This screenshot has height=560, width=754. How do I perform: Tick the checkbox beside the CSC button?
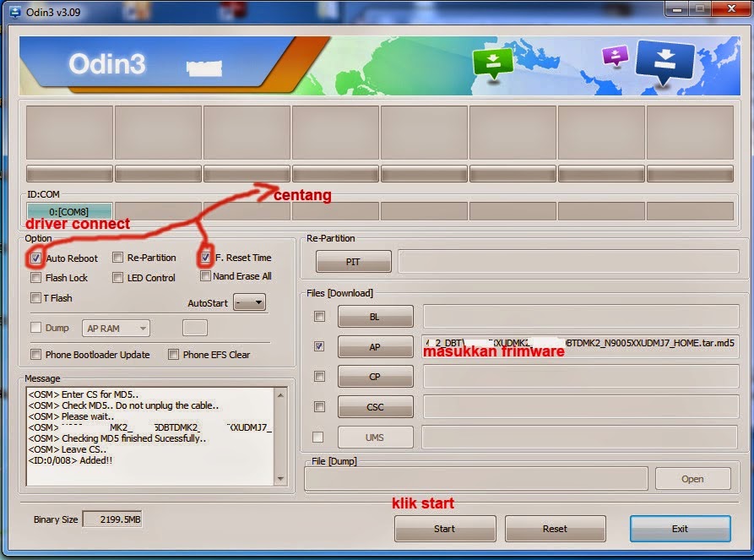pyautogui.click(x=319, y=406)
